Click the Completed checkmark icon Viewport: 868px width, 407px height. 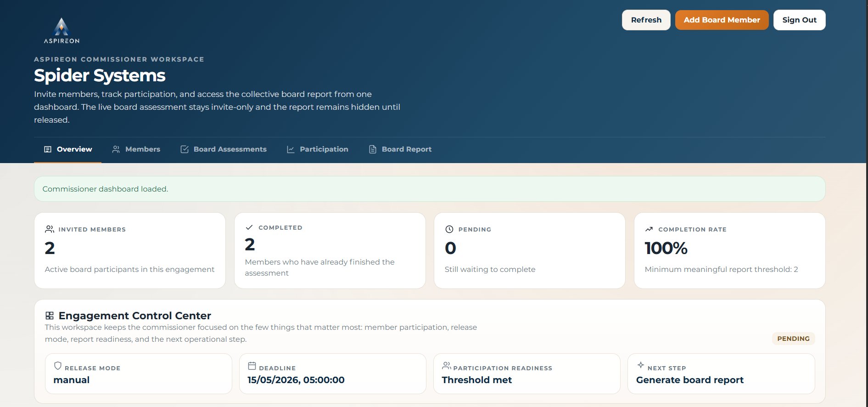249,227
